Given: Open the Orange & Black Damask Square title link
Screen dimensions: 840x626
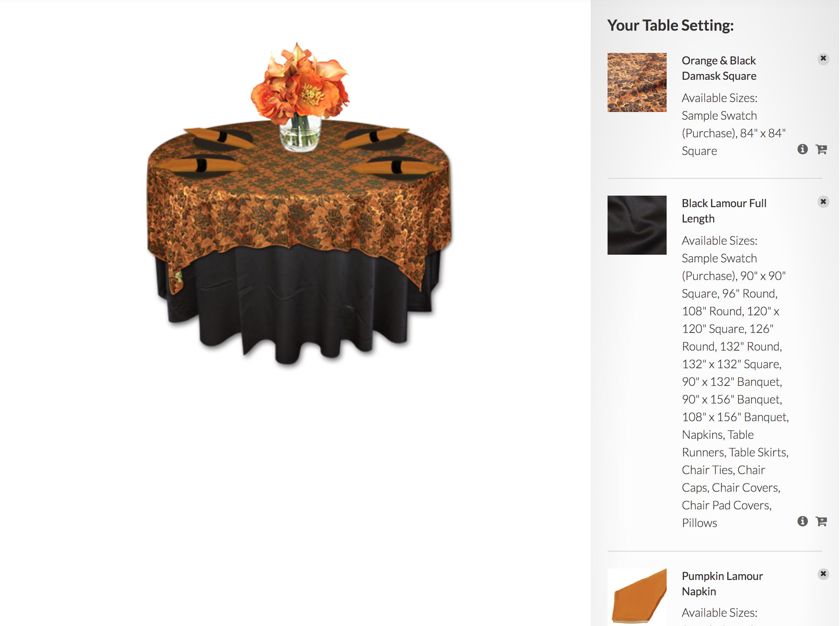Looking at the screenshot, I should pyautogui.click(x=719, y=68).
